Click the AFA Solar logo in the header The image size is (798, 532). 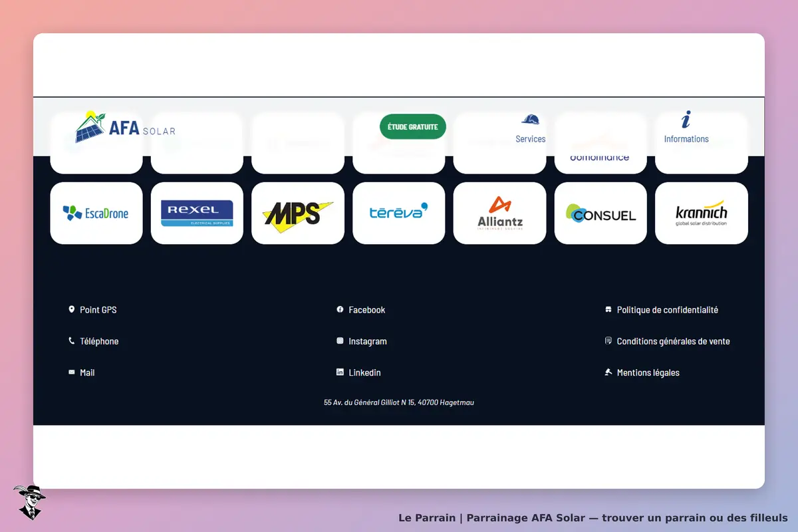pyautogui.click(x=126, y=126)
